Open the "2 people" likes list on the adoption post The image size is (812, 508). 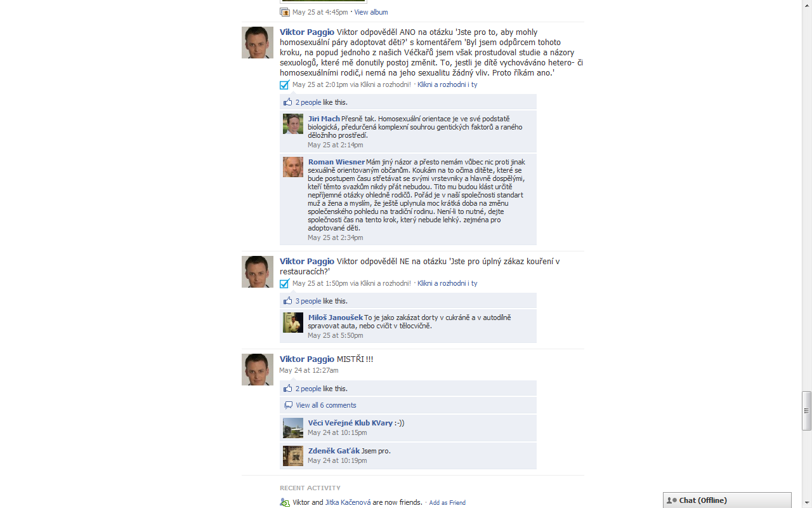308,102
